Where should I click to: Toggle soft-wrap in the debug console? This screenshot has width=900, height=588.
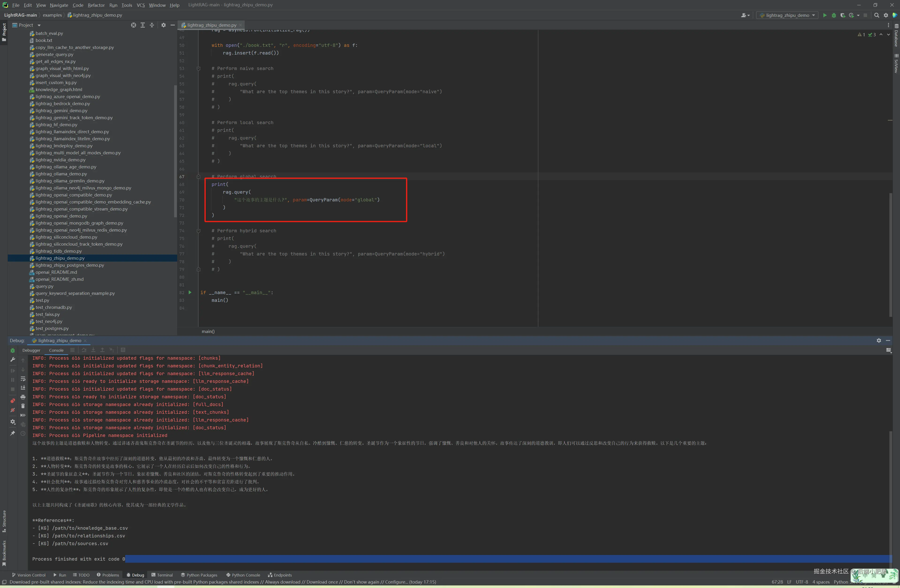pos(23,379)
